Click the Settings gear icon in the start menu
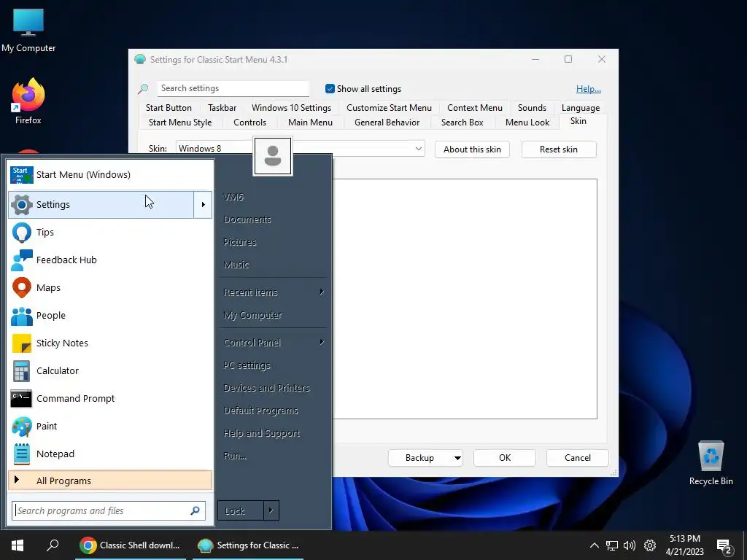Image resolution: width=747 pixels, height=560 pixels. pos(21,205)
